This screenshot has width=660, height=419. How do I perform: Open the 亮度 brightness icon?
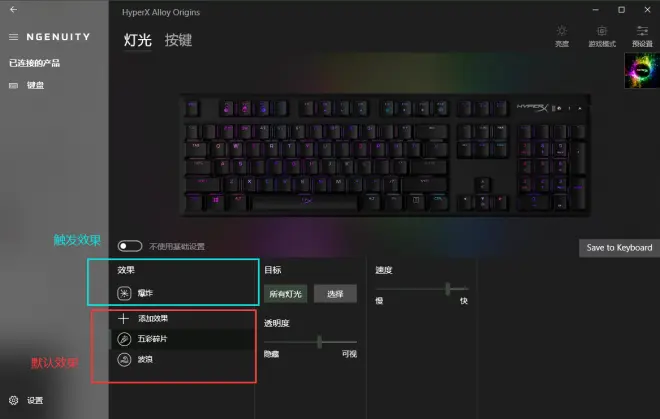pyautogui.click(x=562, y=31)
